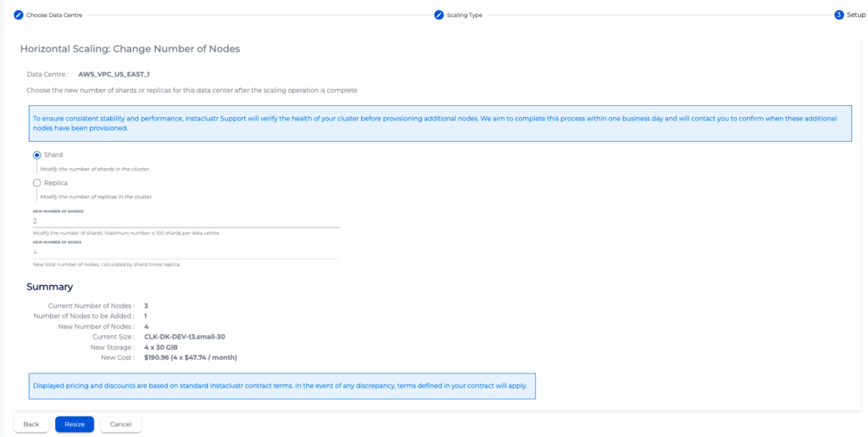The height and width of the screenshot is (437, 868).
Task: Go to the Choose Data Centre step label
Action: (x=54, y=15)
